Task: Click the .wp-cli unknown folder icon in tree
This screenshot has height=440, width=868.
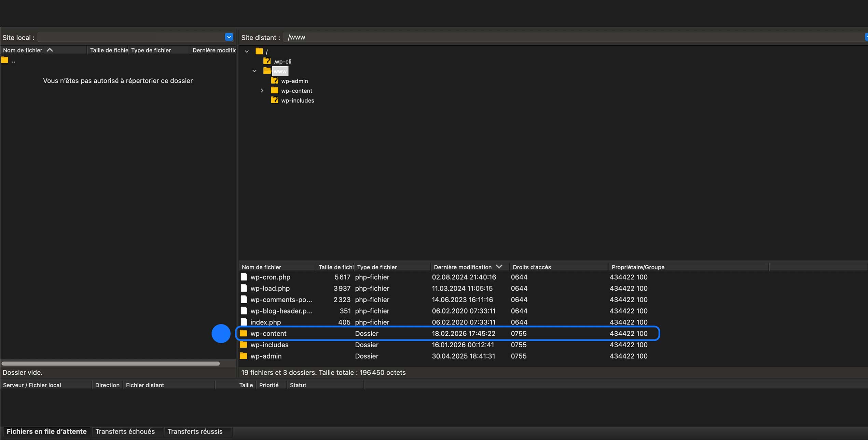Action: coord(267,61)
